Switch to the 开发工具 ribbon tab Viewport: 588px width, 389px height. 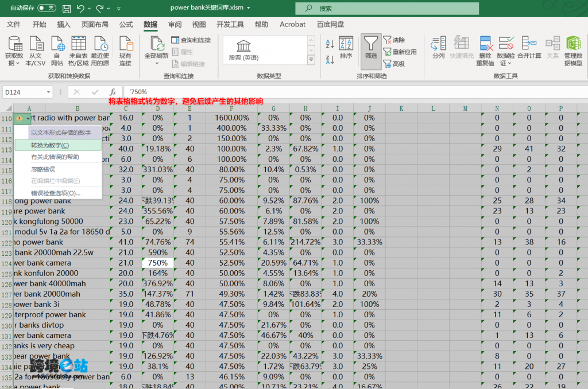[230, 24]
